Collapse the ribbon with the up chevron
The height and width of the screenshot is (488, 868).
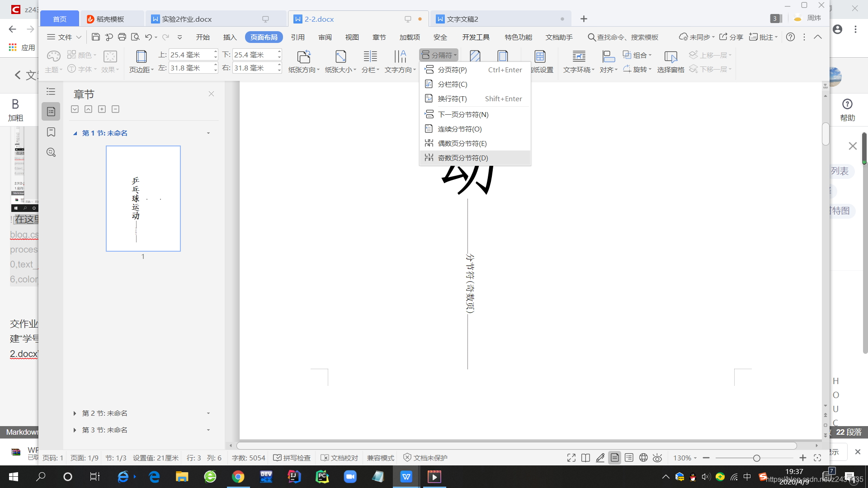click(x=818, y=37)
